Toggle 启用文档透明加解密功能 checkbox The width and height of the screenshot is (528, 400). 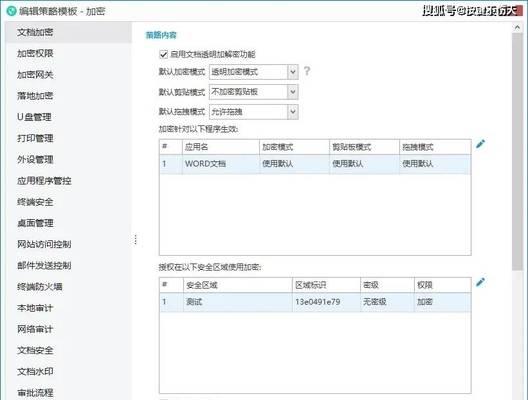click(163, 54)
